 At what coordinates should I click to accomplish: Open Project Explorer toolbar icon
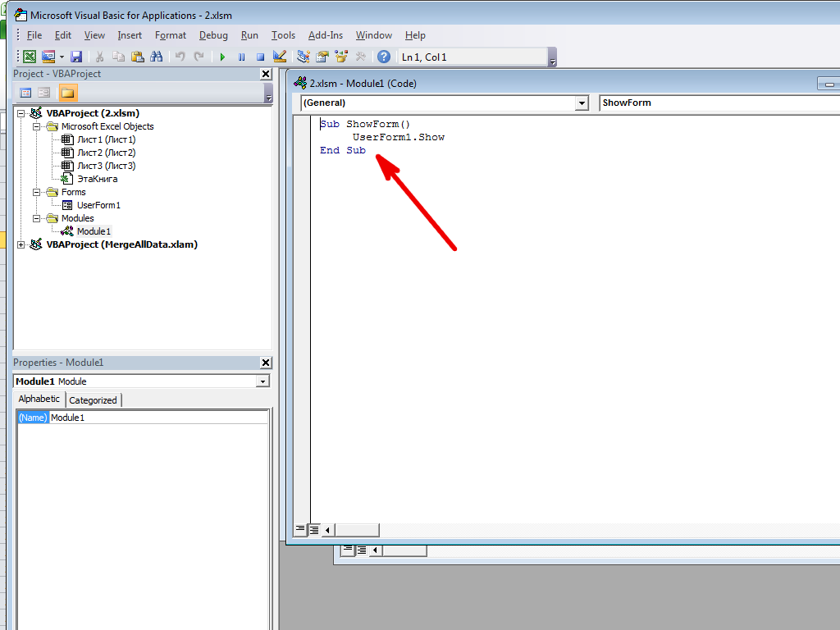point(304,57)
